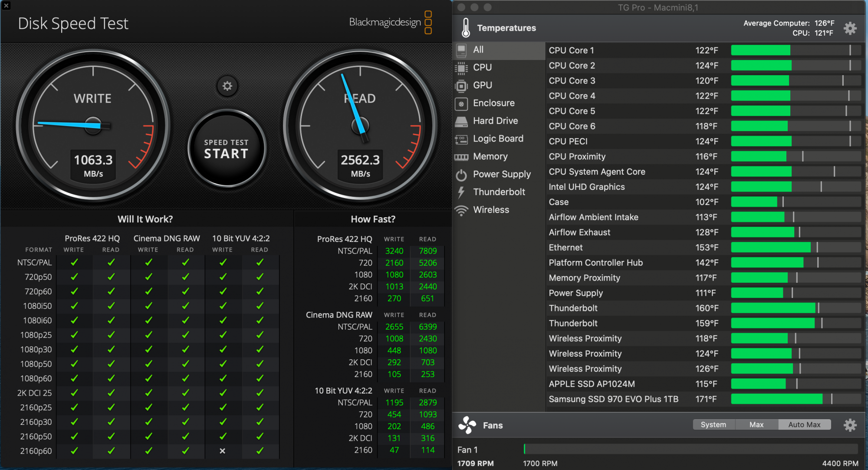Click the 2160p60 format row label

click(36, 451)
